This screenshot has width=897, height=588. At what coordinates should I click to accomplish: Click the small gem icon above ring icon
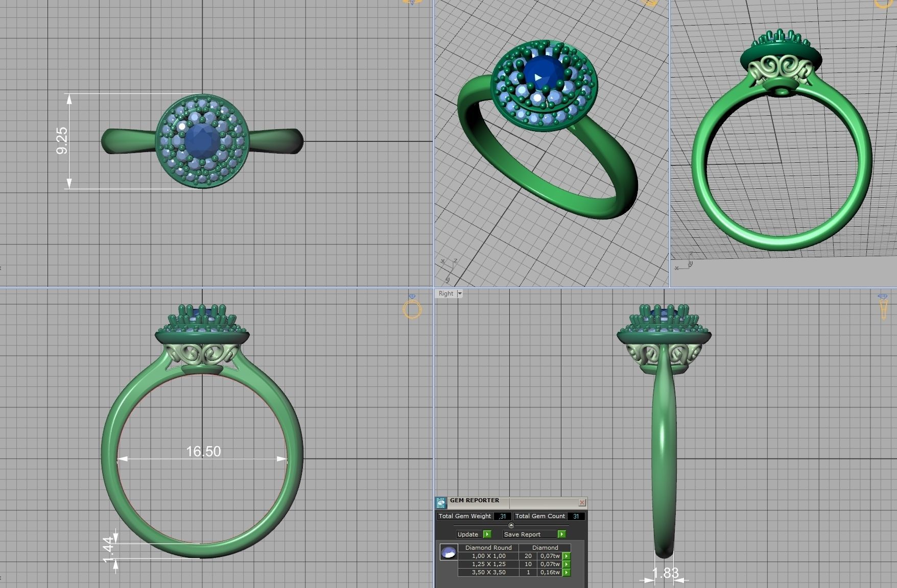pyautogui.click(x=412, y=297)
